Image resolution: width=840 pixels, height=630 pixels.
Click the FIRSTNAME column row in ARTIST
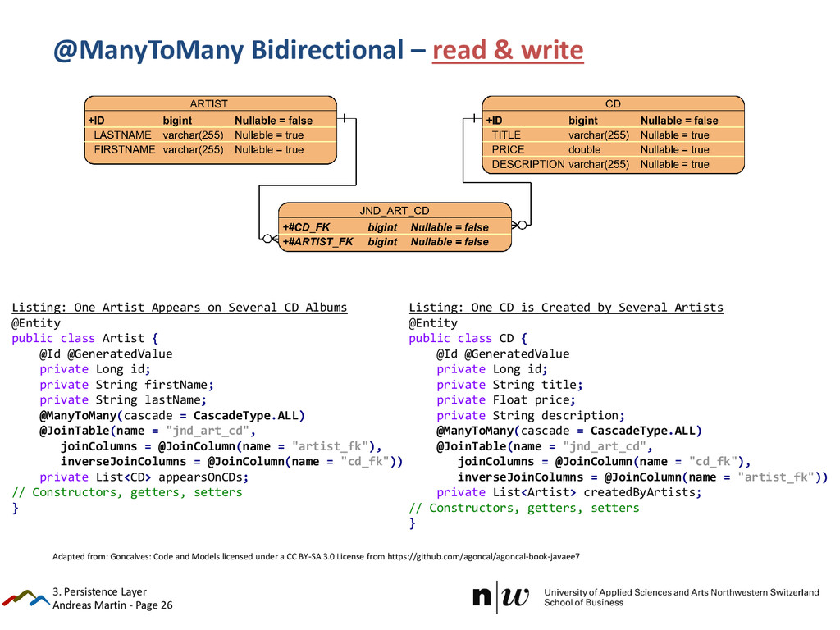point(210,149)
